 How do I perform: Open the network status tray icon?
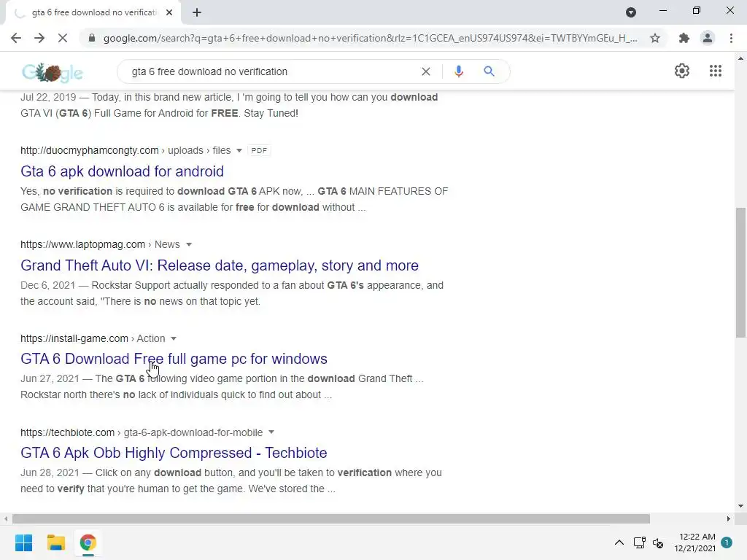click(639, 542)
